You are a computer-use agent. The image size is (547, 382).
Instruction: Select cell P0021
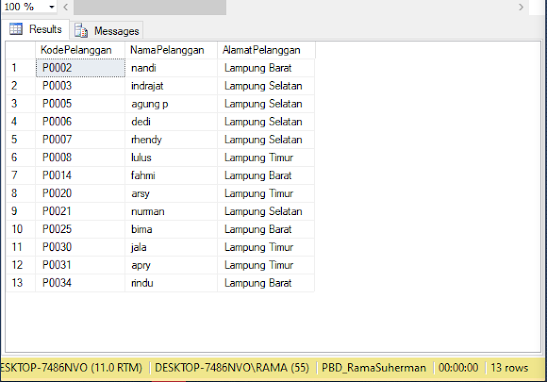pos(80,211)
